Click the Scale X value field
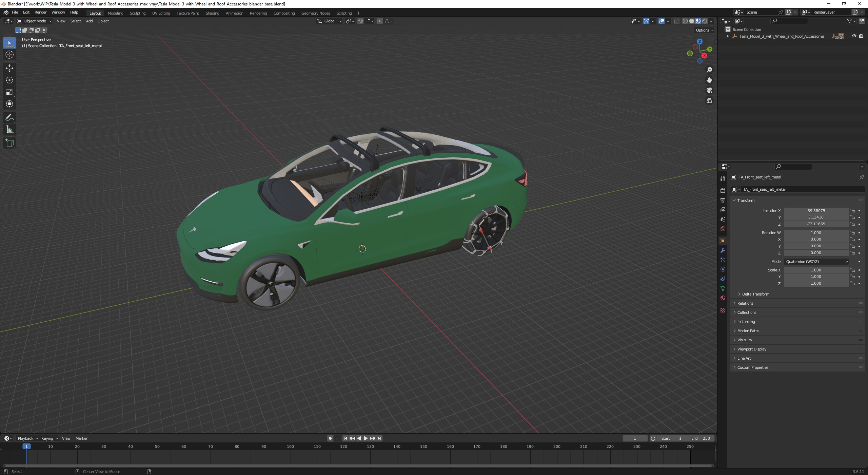This screenshot has height=475, width=868. click(815, 270)
